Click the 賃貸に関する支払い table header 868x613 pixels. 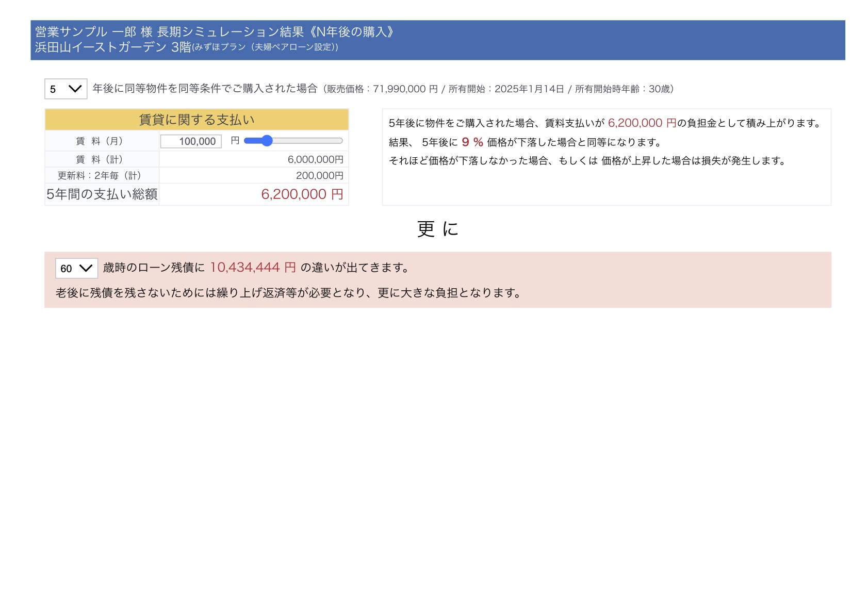click(196, 120)
